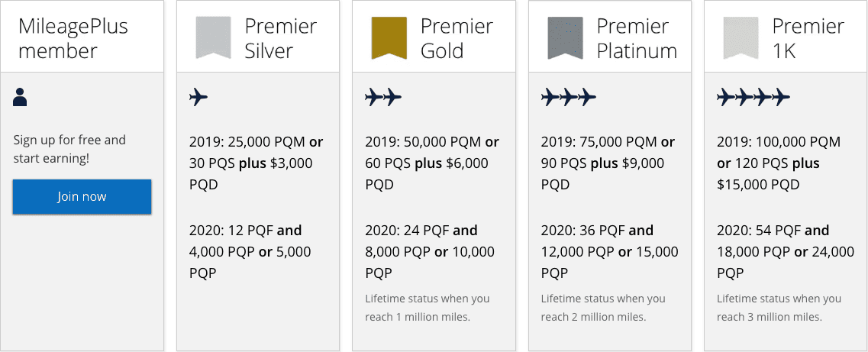Click the single airplane icon under Silver
Image resolution: width=868 pixels, height=352 pixels.
pos(198,97)
